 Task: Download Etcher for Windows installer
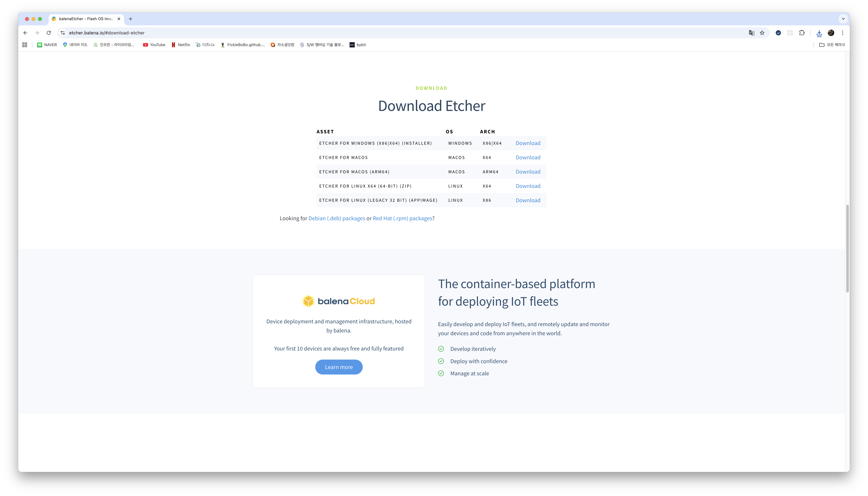pyautogui.click(x=528, y=143)
